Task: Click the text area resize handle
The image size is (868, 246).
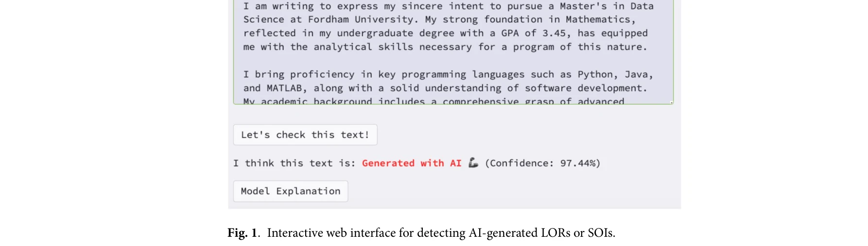Action: click(671, 102)
